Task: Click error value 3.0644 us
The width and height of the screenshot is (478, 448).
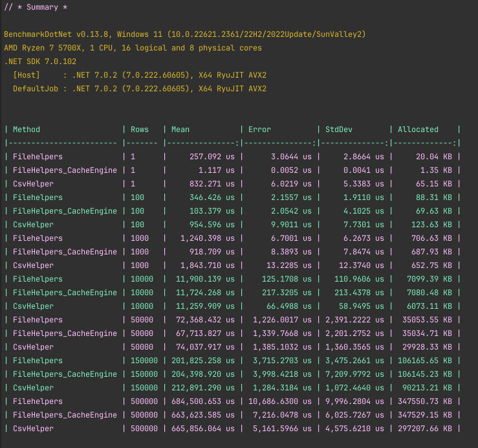Action: [292, 157]
